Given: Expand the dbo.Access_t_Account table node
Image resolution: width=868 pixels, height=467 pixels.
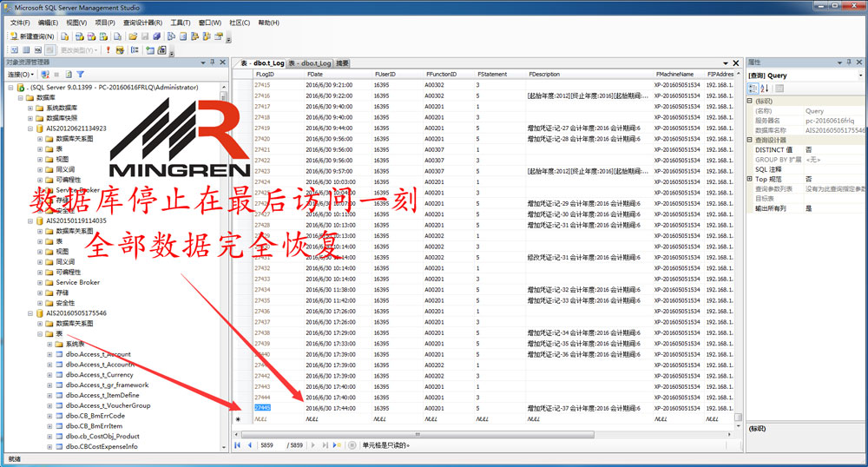Looking at the screenshot, I should 49,354.
